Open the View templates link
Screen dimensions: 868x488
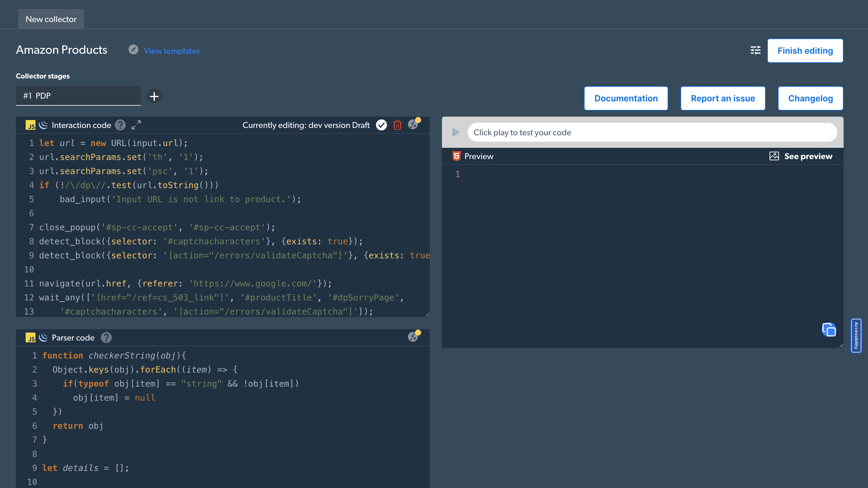(172, 51)
